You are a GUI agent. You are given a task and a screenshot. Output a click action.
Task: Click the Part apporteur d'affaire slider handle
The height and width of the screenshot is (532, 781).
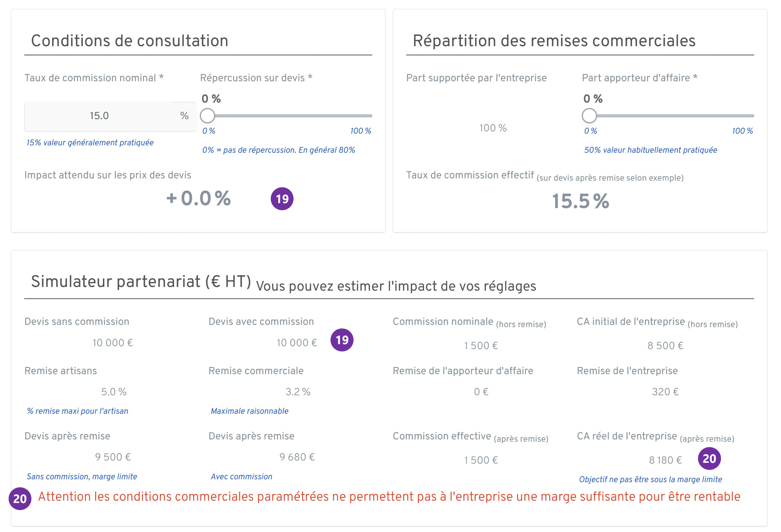coord(589,116)
